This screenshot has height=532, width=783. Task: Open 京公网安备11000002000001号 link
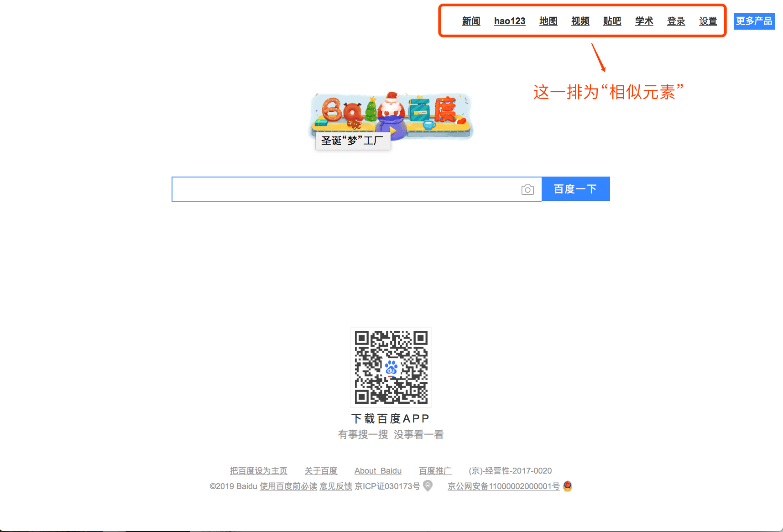(504, 486)
